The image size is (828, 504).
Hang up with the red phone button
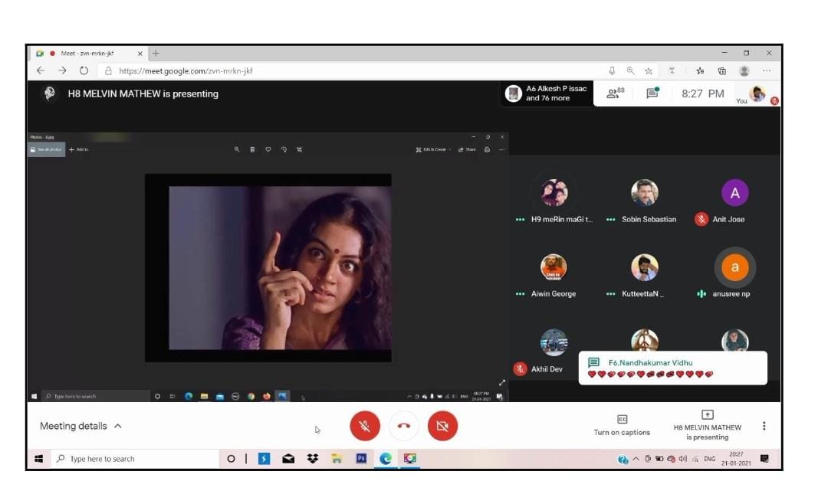tap(404, 426)
